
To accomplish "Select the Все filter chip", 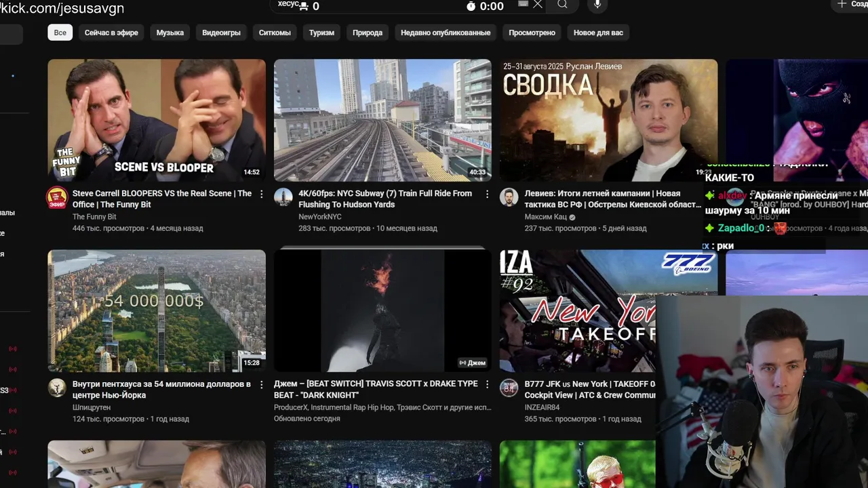I will (60, 33).
